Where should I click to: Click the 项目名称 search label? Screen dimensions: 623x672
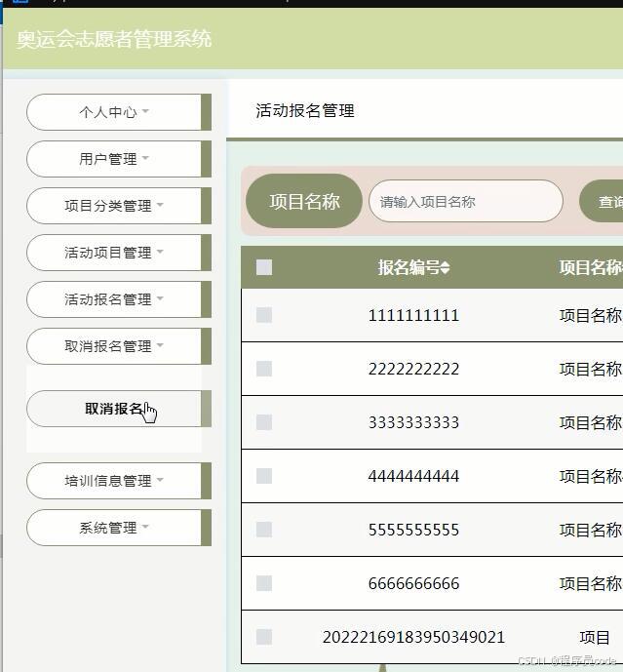pyautogui.click(x=304, y=201)
